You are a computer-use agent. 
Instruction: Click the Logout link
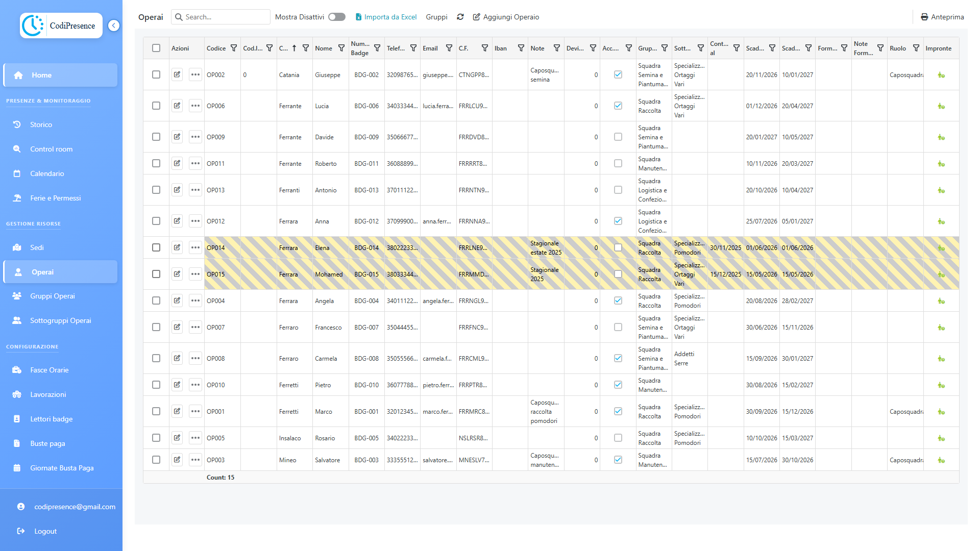[x=45, y=531]
